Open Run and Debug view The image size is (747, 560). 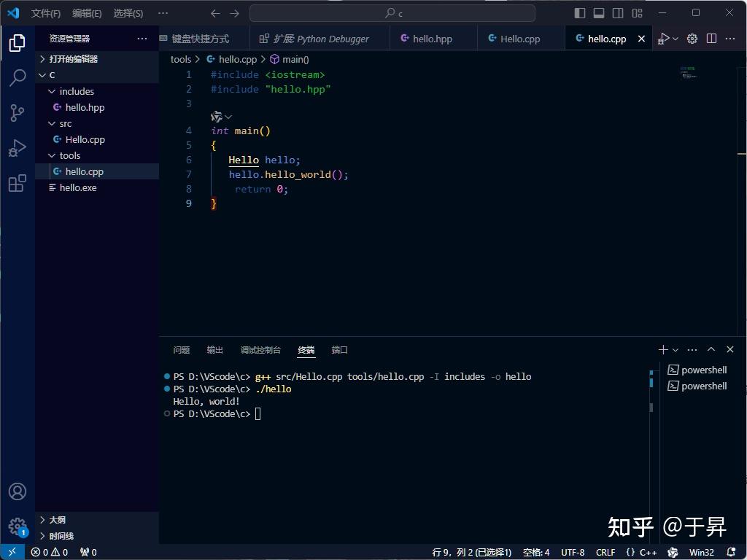pos(17,148)
